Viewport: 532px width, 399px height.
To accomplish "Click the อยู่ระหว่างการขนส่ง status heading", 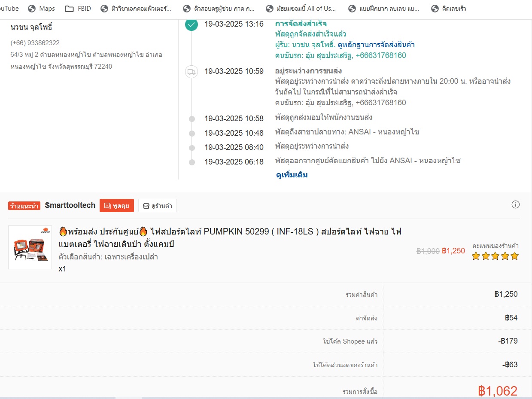I will pos(309,71).
